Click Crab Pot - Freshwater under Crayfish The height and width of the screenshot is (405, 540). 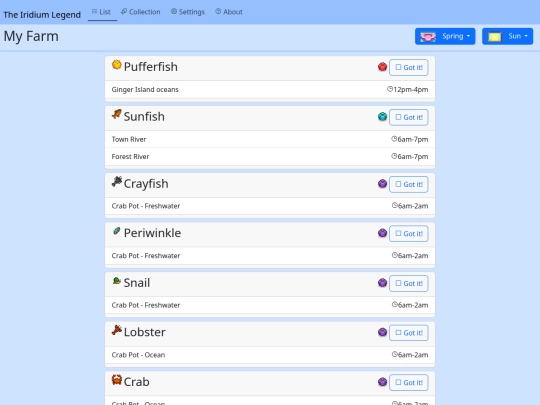point(146,206)
